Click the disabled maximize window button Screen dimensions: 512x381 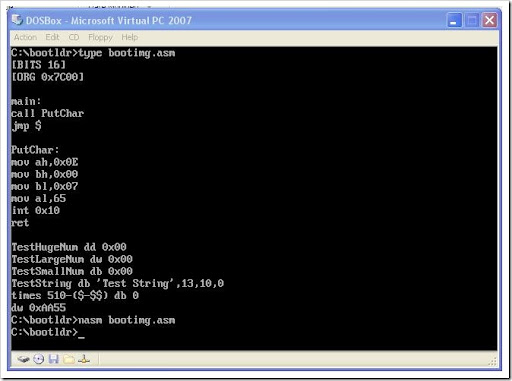point(472,20)
